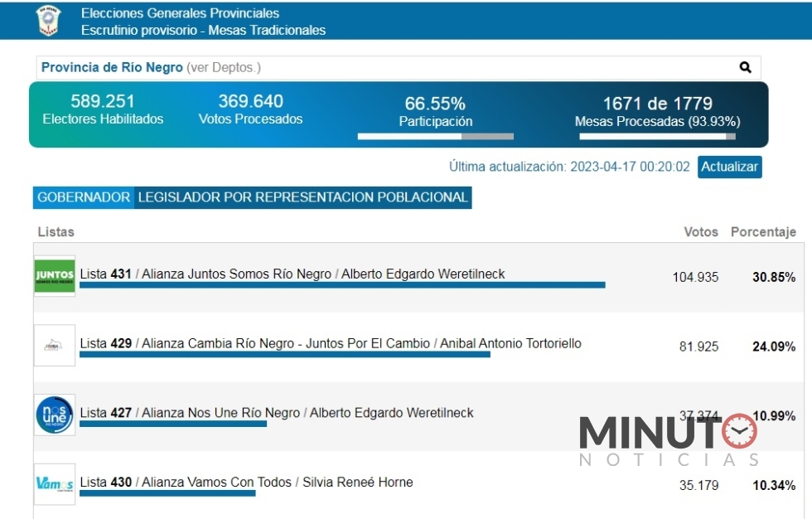Screen dimensions: 812x519
Task: Click the Vamos Con Todos logo
Action: pos(55,484)
